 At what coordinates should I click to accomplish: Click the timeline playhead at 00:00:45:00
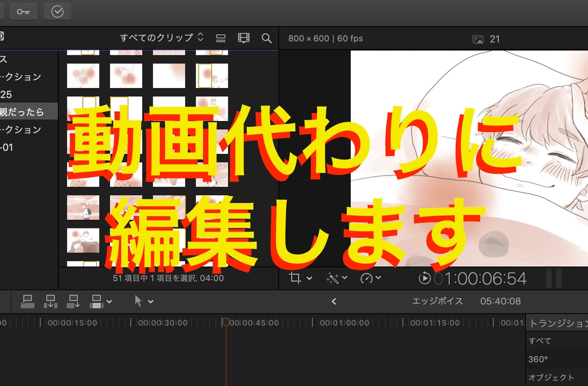[225, 322]
